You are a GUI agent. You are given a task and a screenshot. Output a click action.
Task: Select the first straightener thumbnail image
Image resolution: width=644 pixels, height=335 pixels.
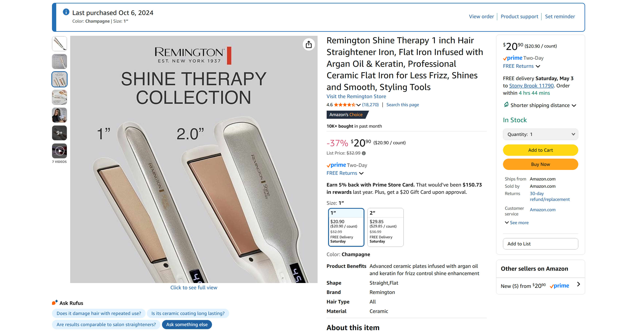[x=59, y=44]
